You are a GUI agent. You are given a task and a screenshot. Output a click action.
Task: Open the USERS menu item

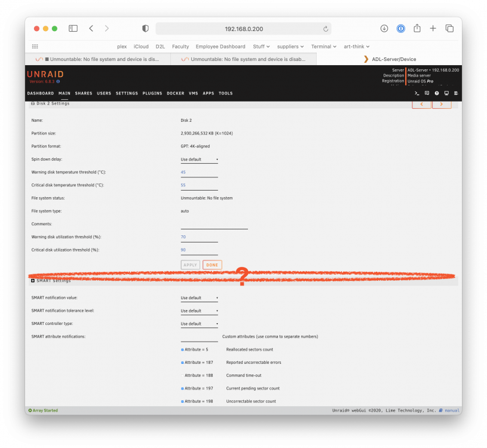coord(104,93)
